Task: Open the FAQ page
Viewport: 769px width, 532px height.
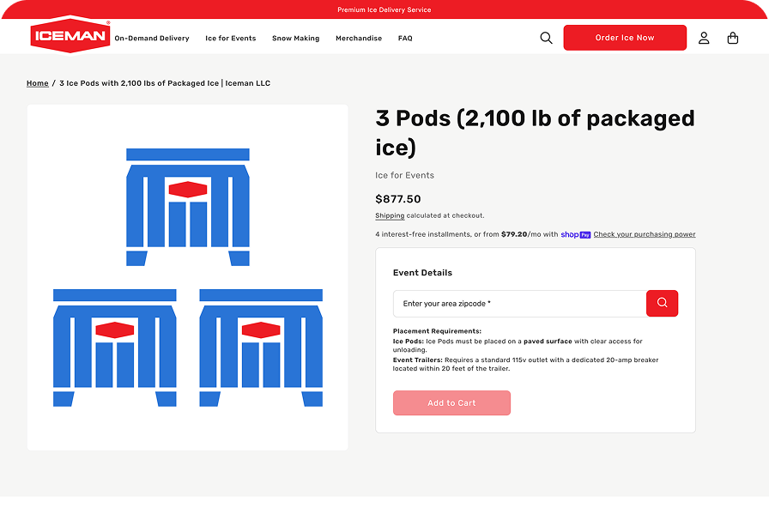Action: tap(405, 39)
